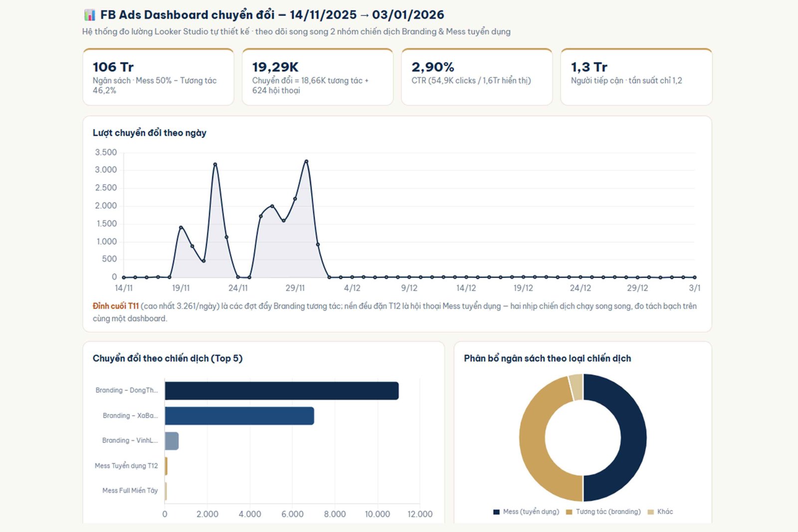This screenshot has height=532, width=798.
Task: Click the Mess (tuyển dụng) legend swatch
Action: (496, 512)
